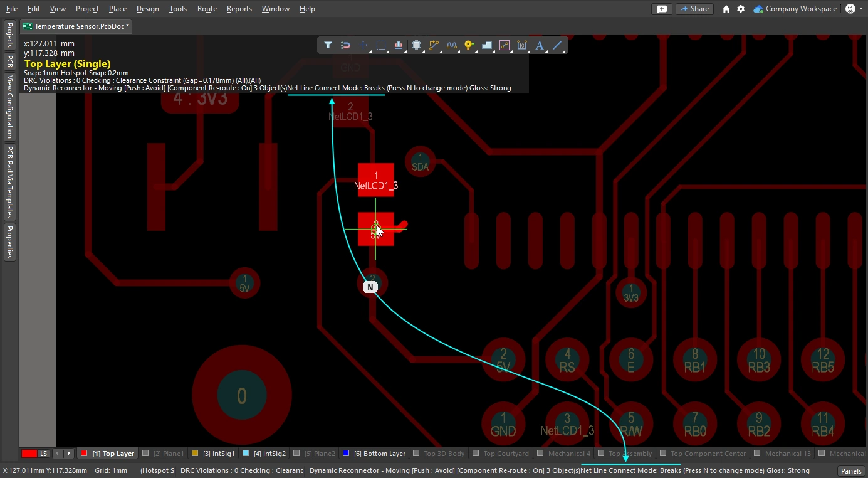
Task: Select the Interactive Length Tuning tool
Action: coord(451,45)
